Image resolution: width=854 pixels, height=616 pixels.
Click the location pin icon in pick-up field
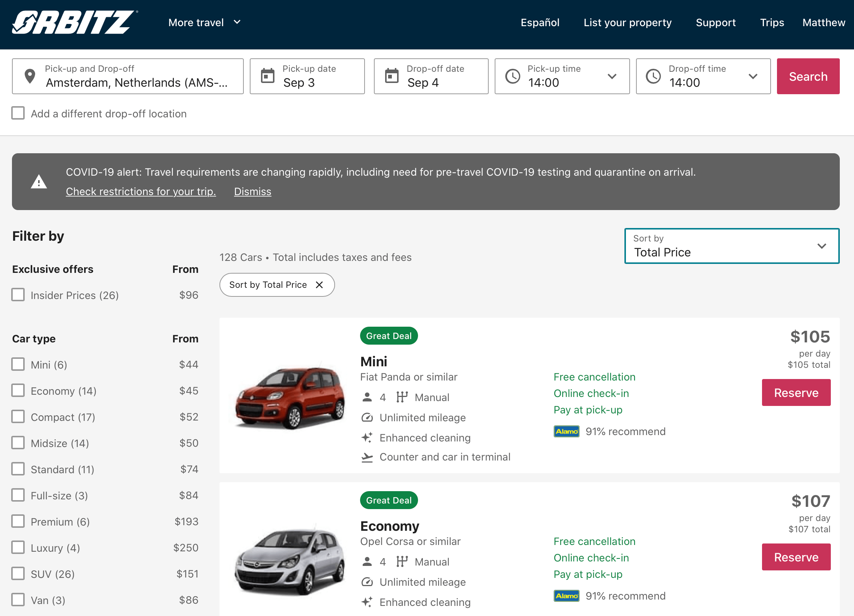[x=30, y=76]
